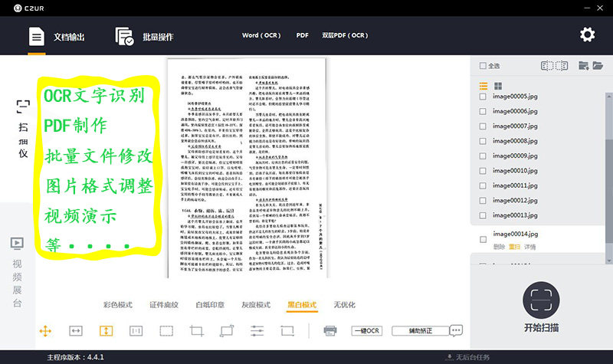Toggle the 全选 select-all checkbox

483,66
